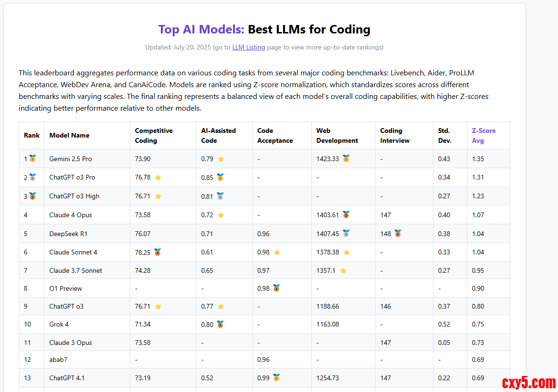Click silver medal next to DeepSeek R1's 1407.45
Screen dimensions: 558x392
(346, 233)
